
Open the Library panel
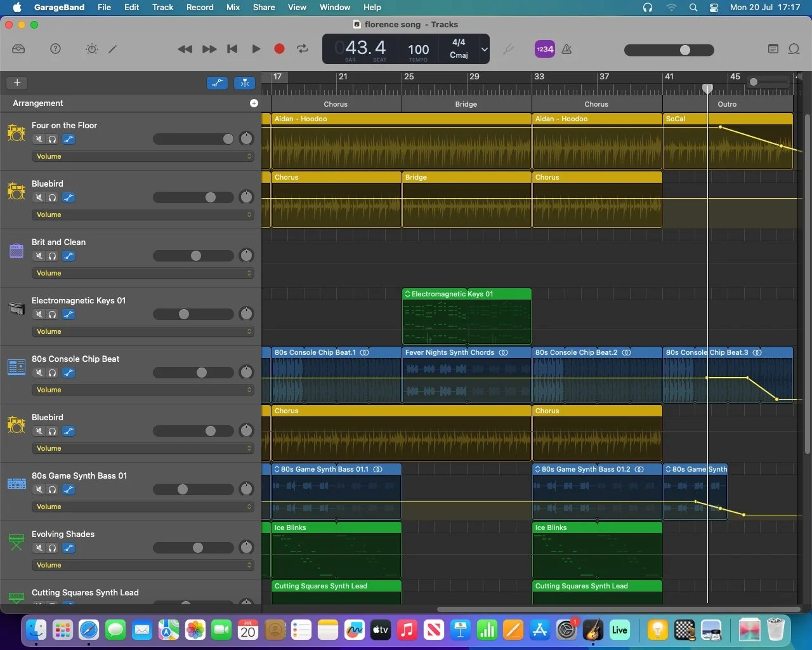(x=18, y=49)
